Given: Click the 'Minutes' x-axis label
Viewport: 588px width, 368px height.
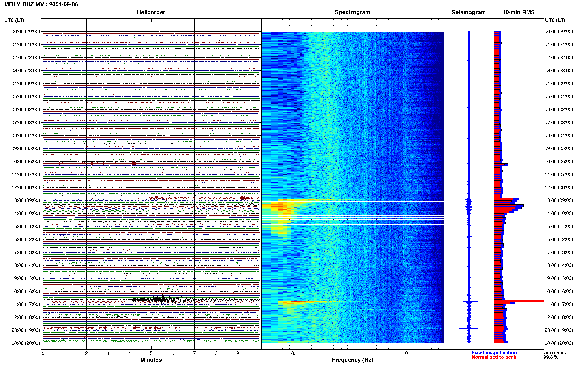Looking at the screenshot, I should point(151,360).
